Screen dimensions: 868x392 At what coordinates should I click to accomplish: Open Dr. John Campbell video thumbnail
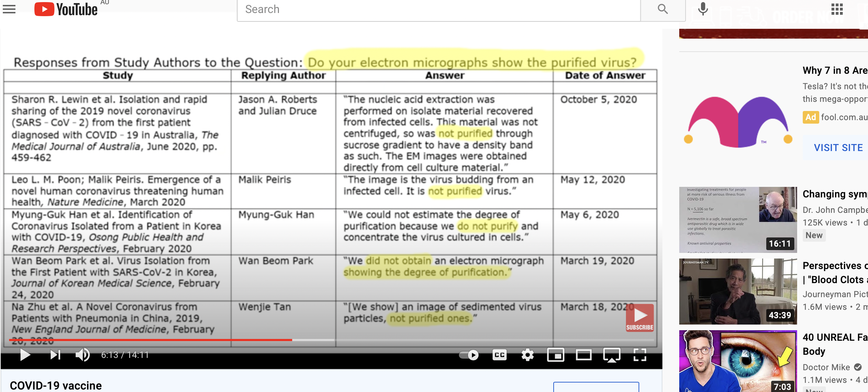pyautogui.click(x=738, y=220)
